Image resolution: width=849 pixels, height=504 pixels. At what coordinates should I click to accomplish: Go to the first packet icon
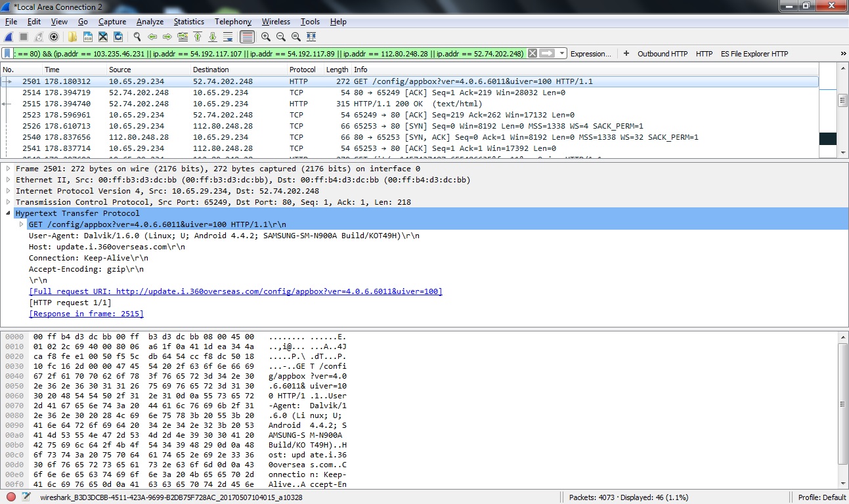(x=197, y=37)
